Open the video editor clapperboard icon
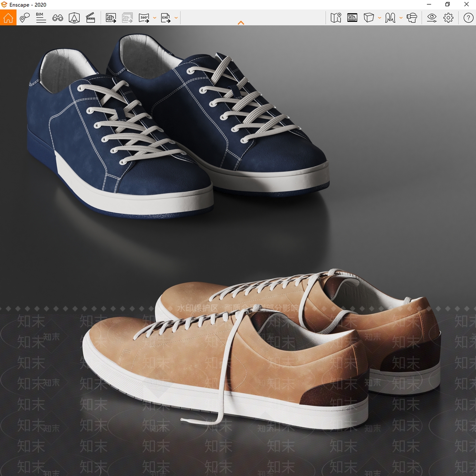 click(90, 18)
